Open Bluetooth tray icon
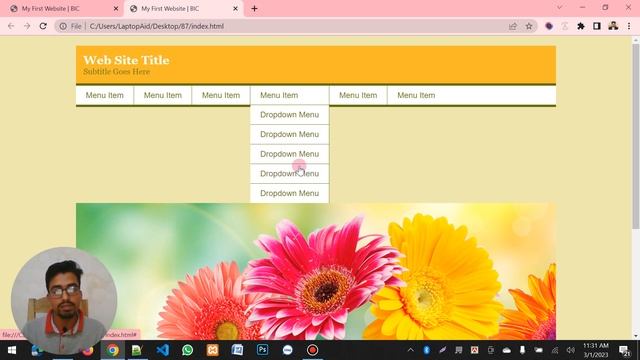 pyautogui.click(x=427, y=350)
